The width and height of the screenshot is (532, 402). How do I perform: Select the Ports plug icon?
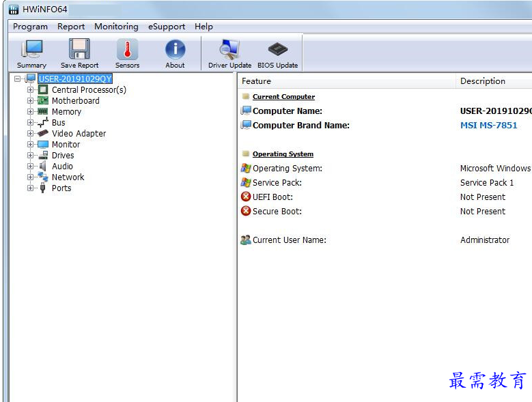point(43,188)
